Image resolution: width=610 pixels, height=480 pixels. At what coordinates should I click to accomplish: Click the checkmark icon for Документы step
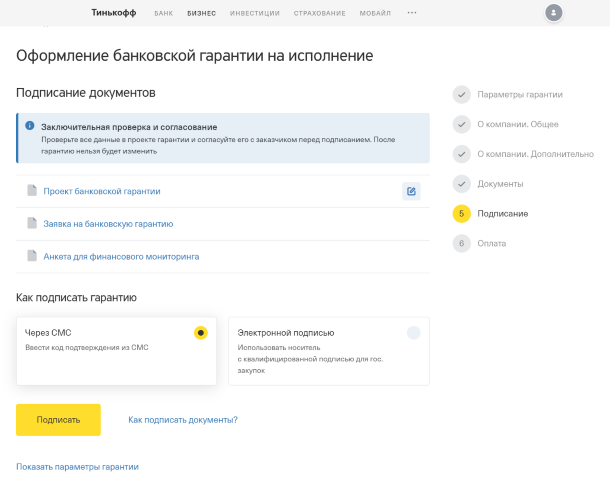pos(461,184)
